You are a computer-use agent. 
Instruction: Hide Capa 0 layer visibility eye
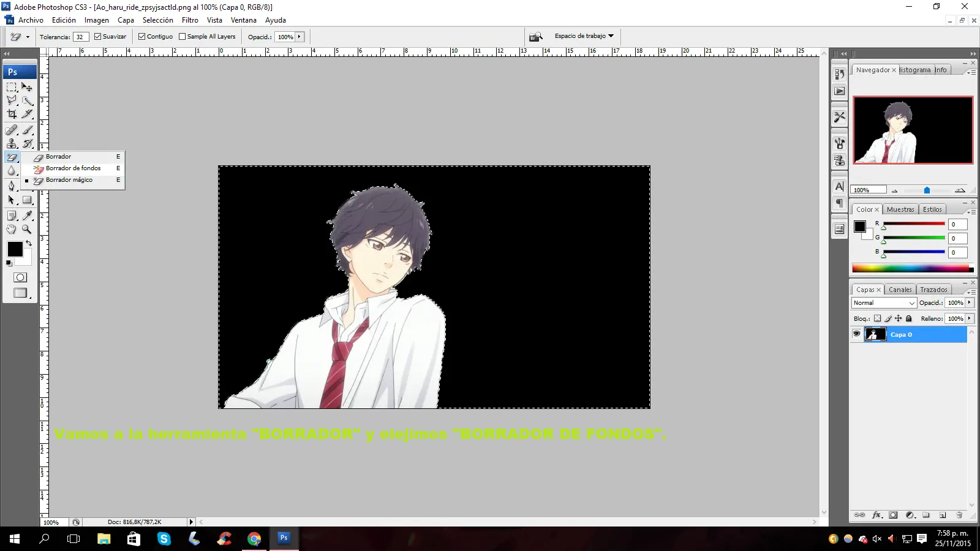pos(856,334)
